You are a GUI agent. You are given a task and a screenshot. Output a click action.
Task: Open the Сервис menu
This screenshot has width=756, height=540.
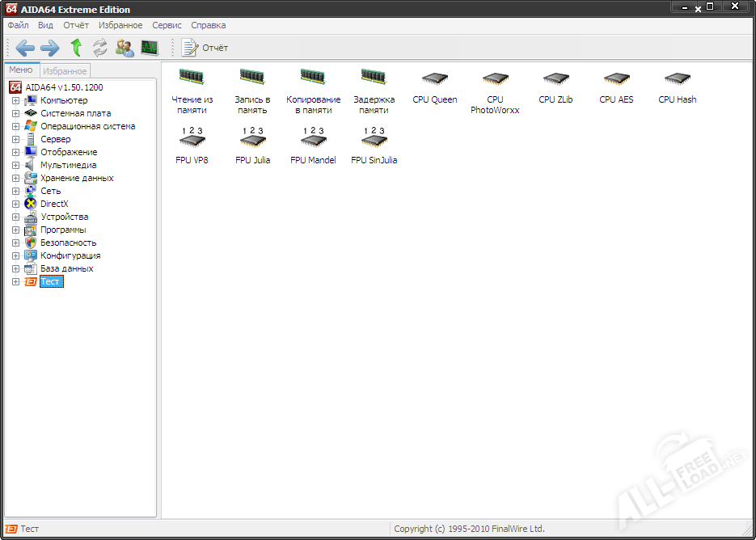[167, 25]
